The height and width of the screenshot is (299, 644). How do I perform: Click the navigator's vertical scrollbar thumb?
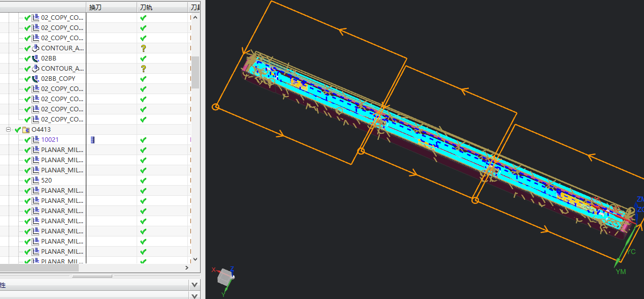click(195, 72)
